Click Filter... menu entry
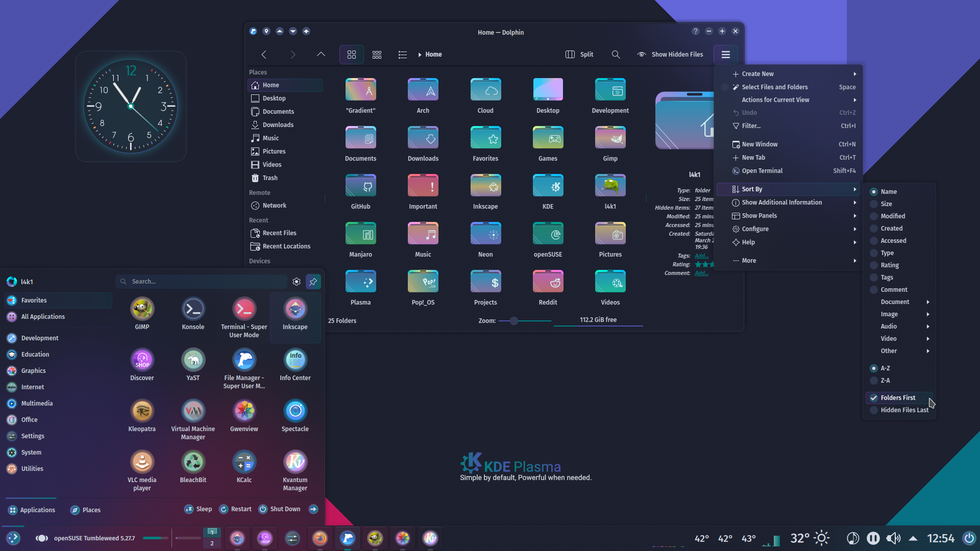The height and width of the screenshot is (551, 980). [789, 126]
